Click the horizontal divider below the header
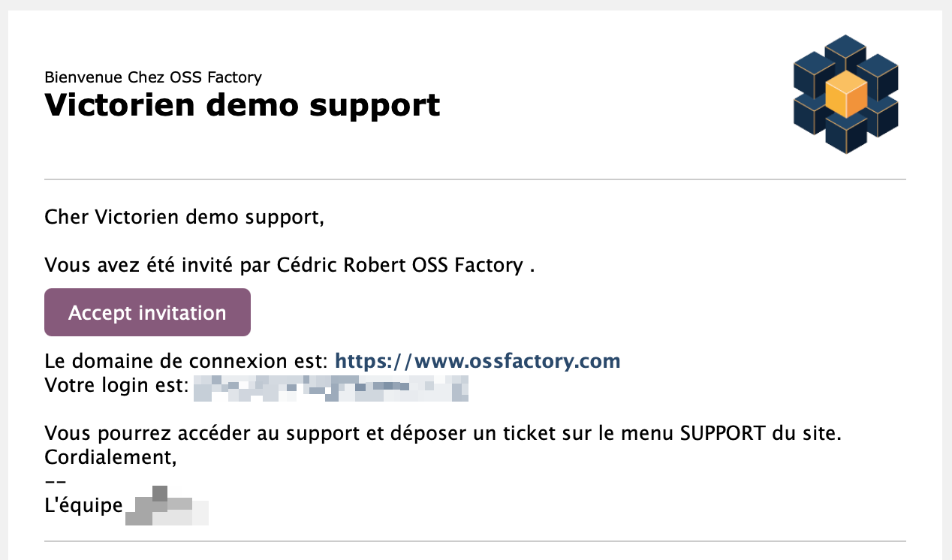Screen dimensions: 952x560 [x=475, y=179]
